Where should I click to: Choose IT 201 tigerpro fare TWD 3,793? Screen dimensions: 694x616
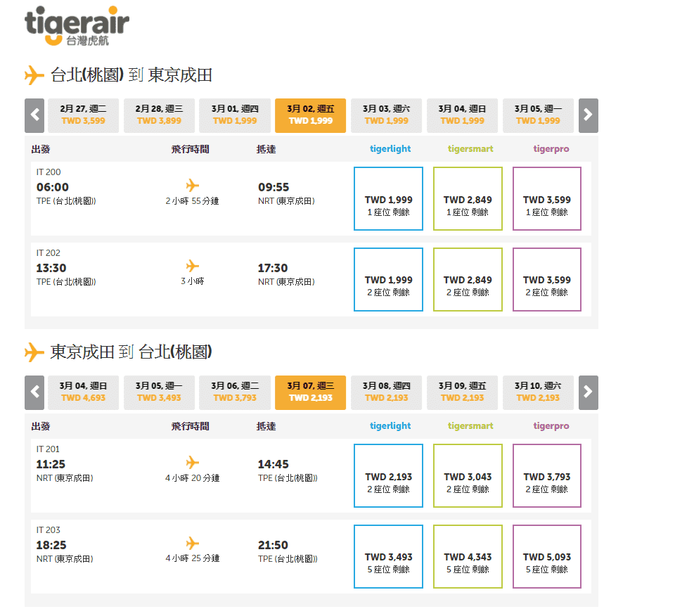(x=547, y=476)
